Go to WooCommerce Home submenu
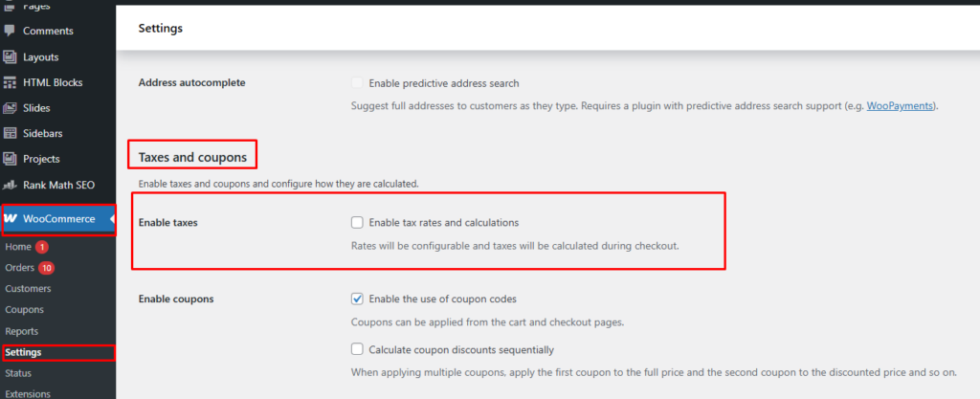The image size is (980, 399). click(18, 247)
